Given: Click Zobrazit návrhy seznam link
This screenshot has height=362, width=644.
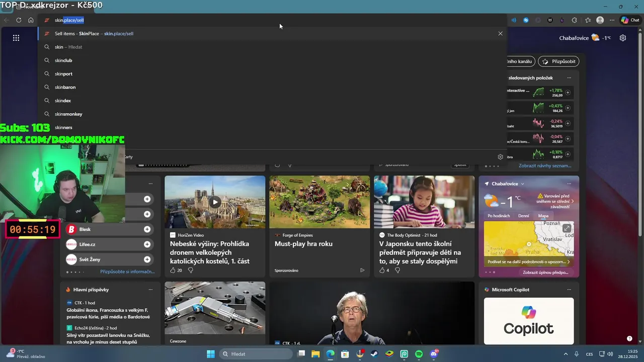Looking at the screenshot, I should [x=545, y=165].
